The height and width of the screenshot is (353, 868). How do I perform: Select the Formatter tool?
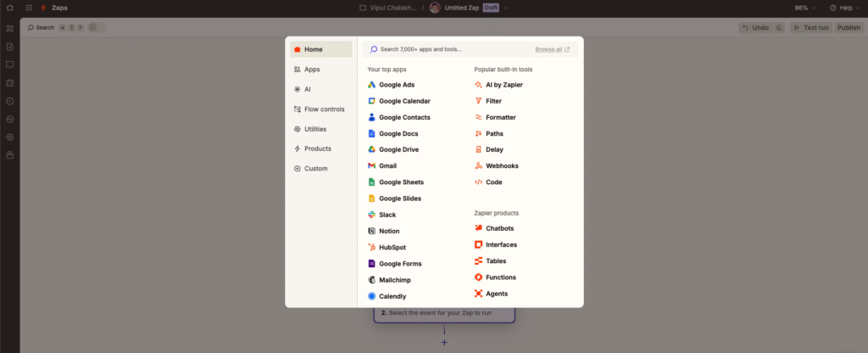pos(495,117)
